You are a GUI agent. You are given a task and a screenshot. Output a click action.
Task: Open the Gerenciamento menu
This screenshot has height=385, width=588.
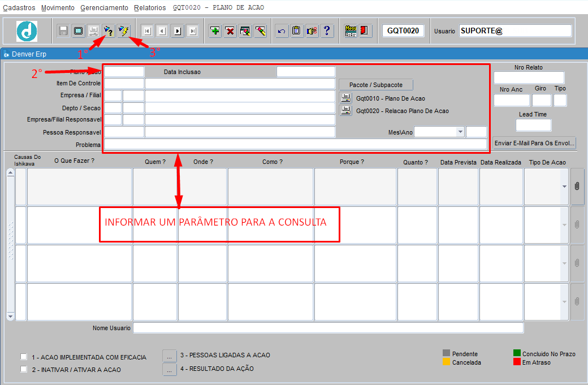(104, 7)
